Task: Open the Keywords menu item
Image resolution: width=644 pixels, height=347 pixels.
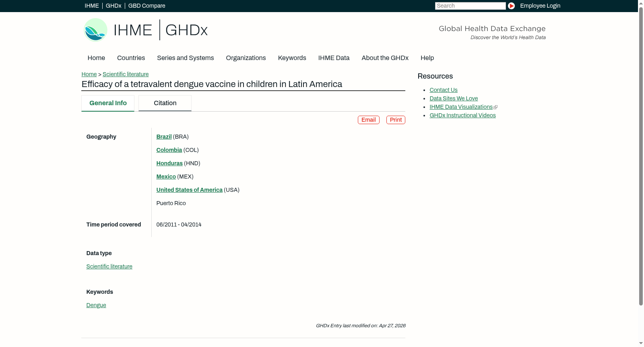Action: tap(292, 58)
